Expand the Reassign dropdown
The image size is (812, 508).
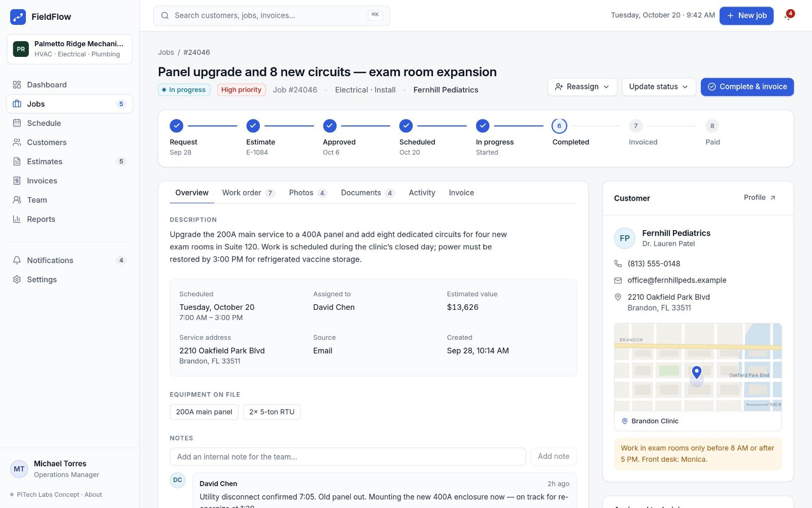point(582,87)
